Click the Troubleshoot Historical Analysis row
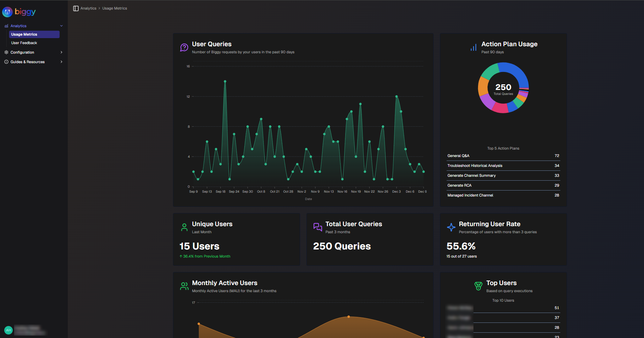 [x=503, y=165]
